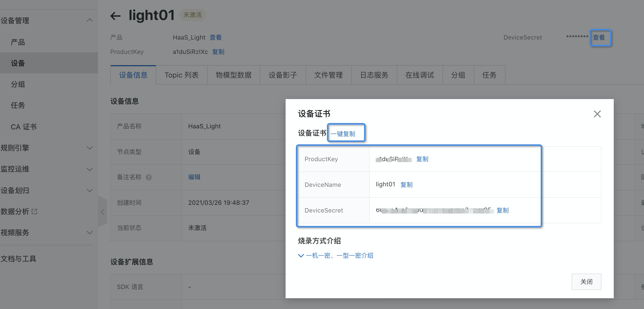Expand the 视频服务 menu section
Image resolution: width=644 pixels, height=309 pixels.
click(89, 233)
